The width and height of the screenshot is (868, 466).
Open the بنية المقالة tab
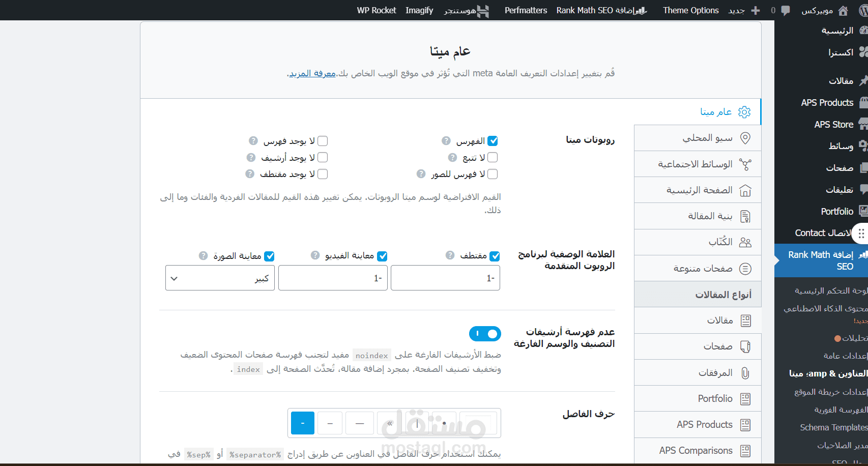pyautogui.click(x=698, y=216)
